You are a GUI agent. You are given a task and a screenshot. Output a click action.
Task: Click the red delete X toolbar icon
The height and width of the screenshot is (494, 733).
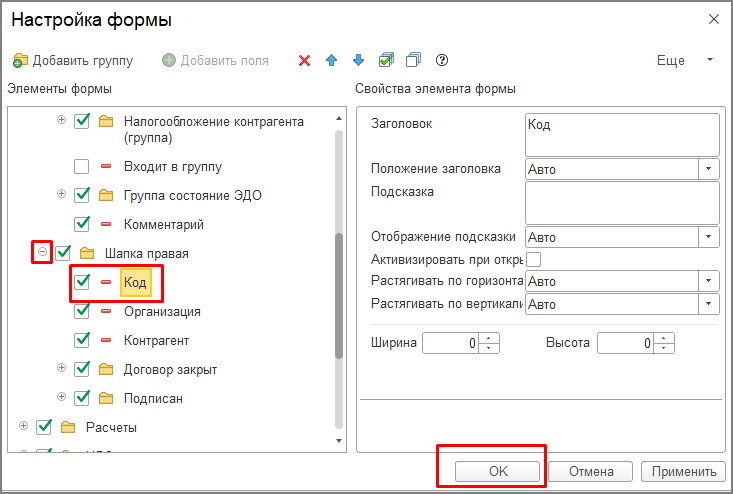coord(305,61)
